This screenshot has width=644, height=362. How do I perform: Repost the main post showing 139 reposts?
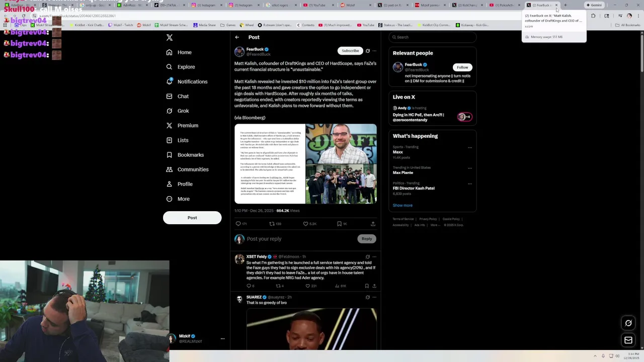click(275, 224)
